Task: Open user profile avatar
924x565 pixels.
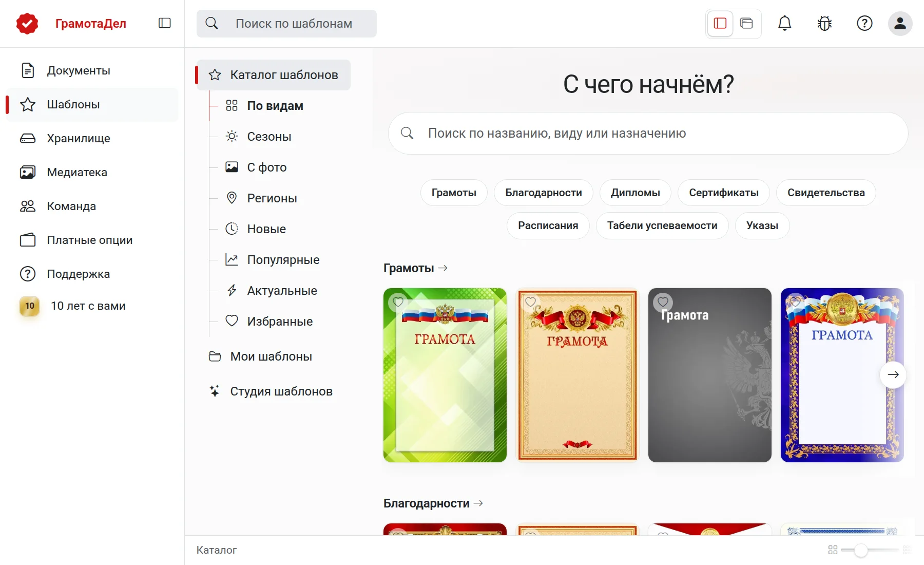Action: [x=900, y=23]
